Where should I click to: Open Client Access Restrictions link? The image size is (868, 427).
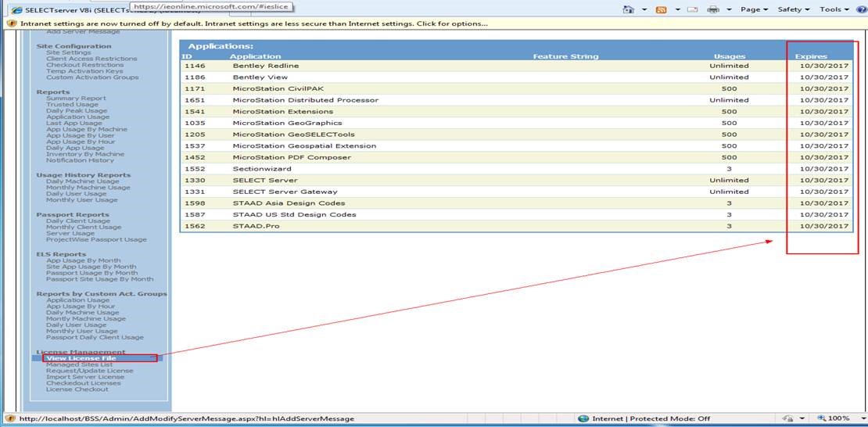92,59
